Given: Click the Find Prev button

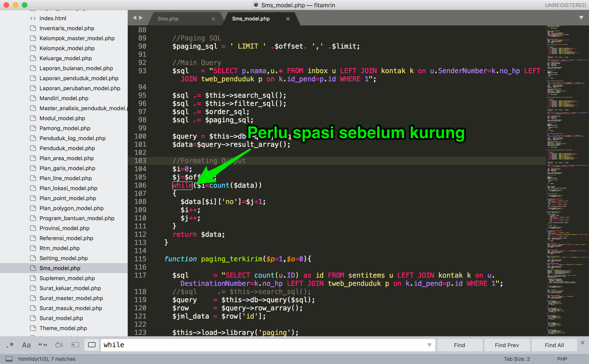Looking at the screenshot, I should coord(507,345).
